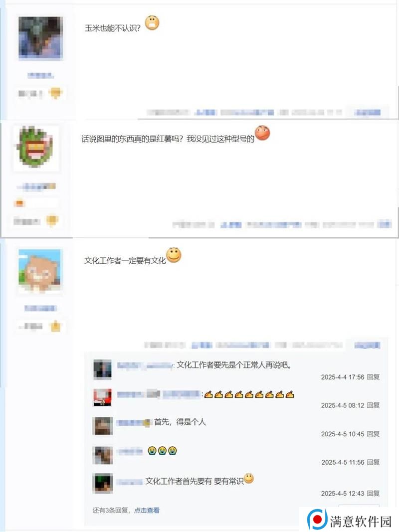Click 回复 next to 2025-4-5 10:45
The width and height of the screenshot is (399, 532).
click(373, 434)
